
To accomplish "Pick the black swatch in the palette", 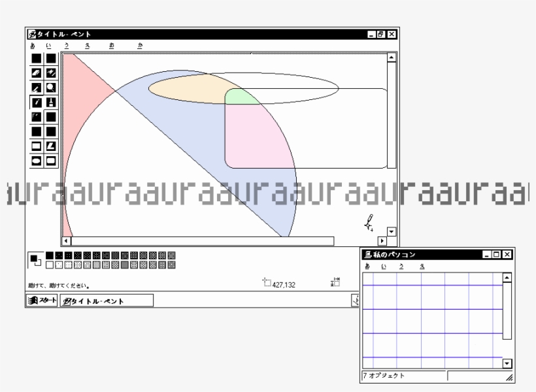I will (x=50, y=255).
